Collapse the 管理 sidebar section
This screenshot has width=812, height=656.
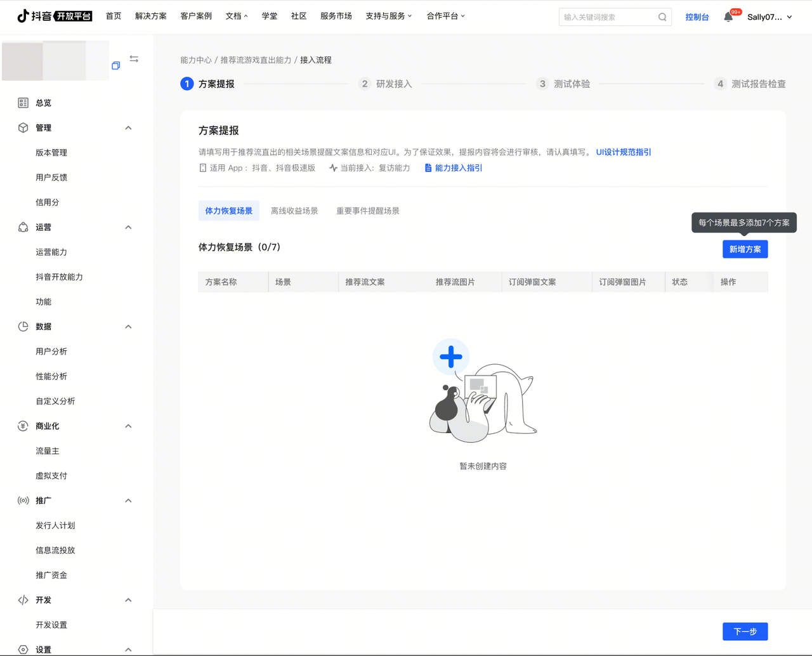tap(128, 128)
